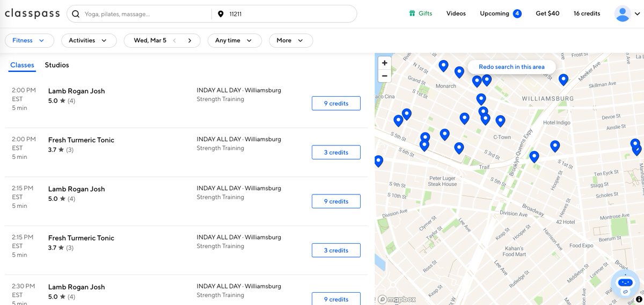
Task: Open the 2:00 PM Fresh Turmeric Tonic class title
Action: [x=81, y=140]
